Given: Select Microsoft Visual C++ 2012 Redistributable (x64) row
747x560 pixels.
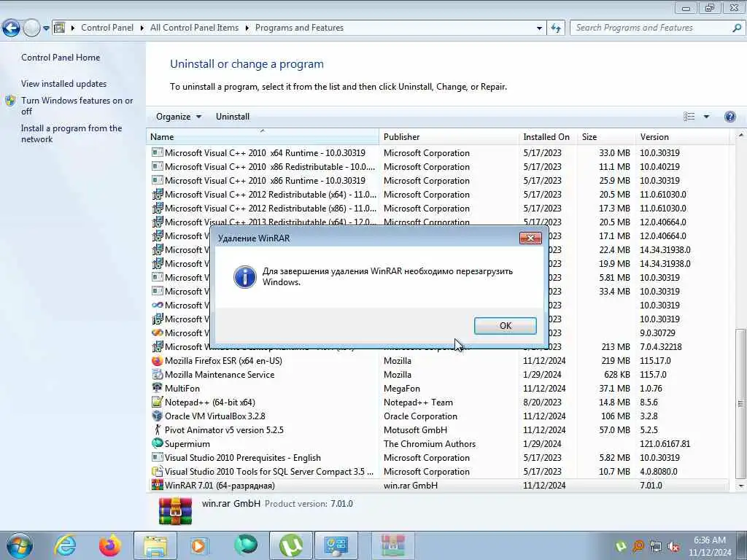Looking at the screenshot, I should coord(438,194).
